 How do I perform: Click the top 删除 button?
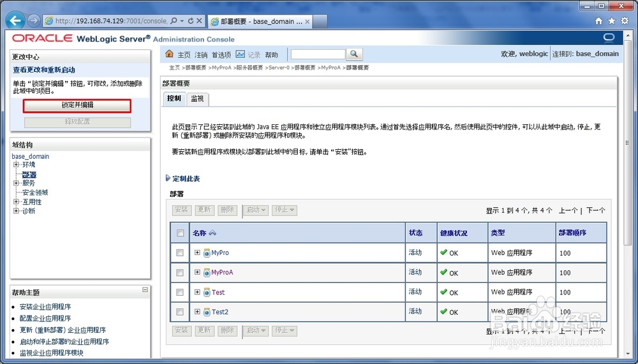point(228,210)
